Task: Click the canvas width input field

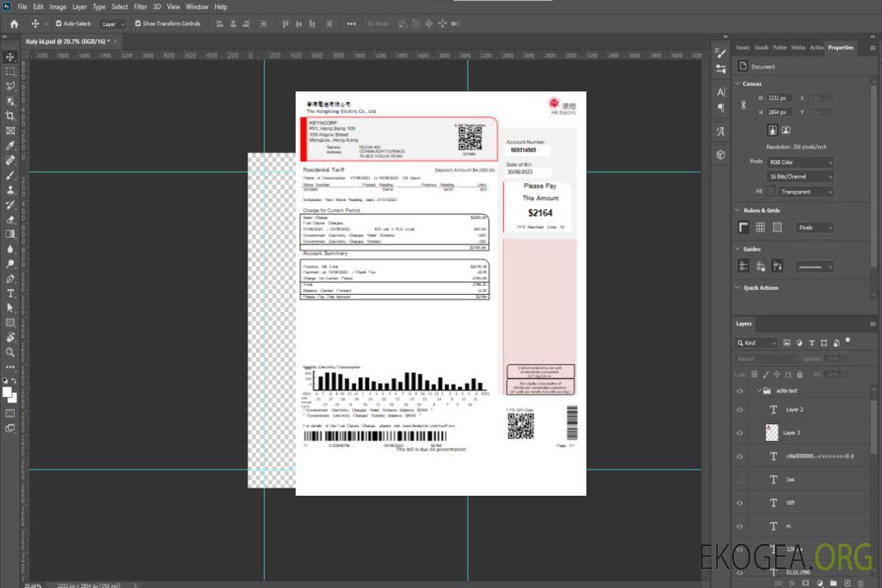Action: click(x=779, y=98)
